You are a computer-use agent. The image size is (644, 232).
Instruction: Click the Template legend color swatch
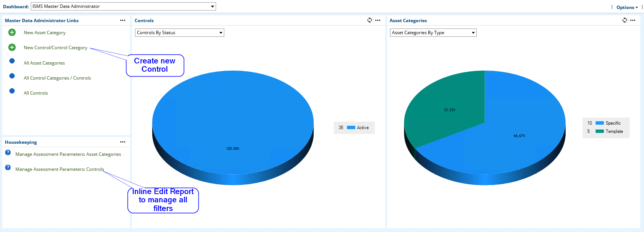click(x=600, y=131)
